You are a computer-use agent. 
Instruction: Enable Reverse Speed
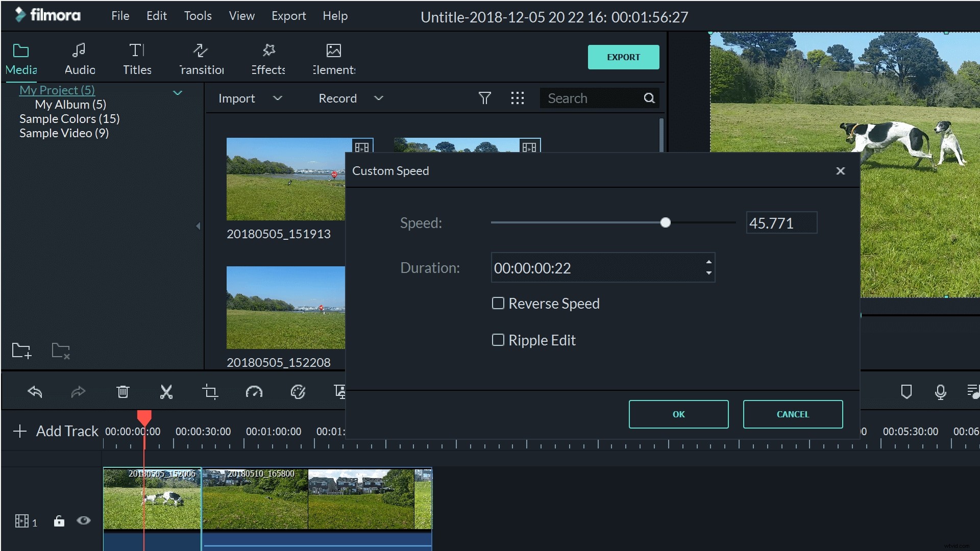[x=498, y=303]
